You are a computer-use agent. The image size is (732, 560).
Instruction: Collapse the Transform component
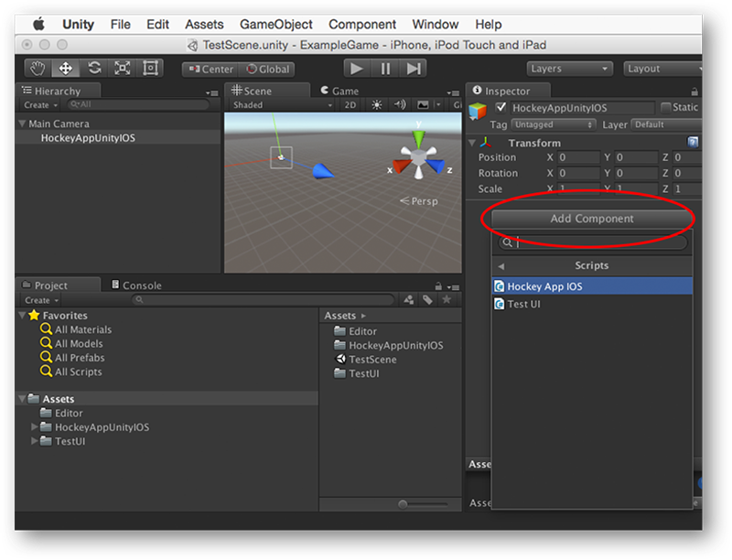pos(472,143)
